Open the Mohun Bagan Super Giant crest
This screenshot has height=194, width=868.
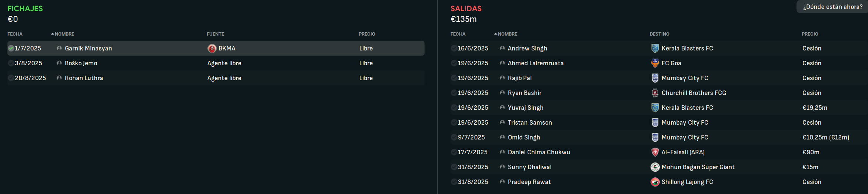655,167
